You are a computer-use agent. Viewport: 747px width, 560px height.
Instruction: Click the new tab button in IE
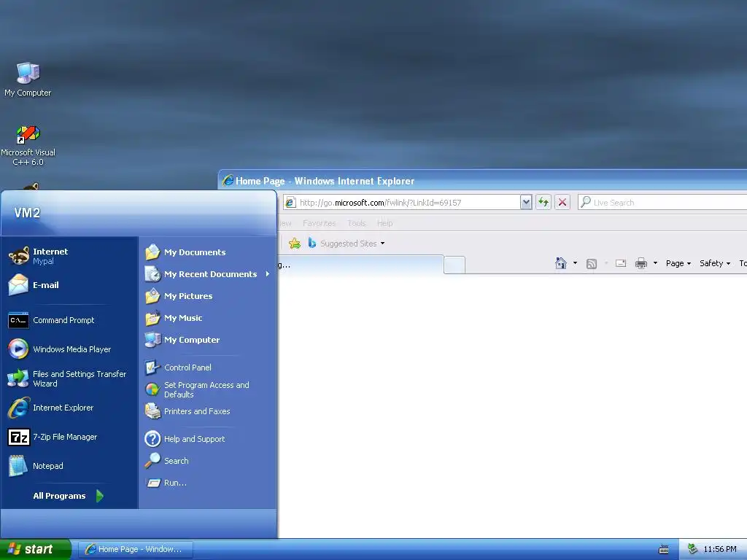click(x=454, y=265)
